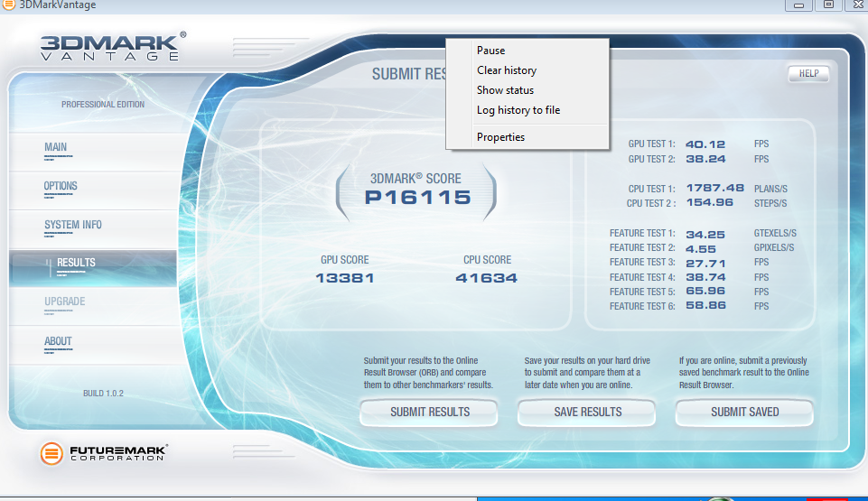Select Show status in the context menu

coord(527,90)
